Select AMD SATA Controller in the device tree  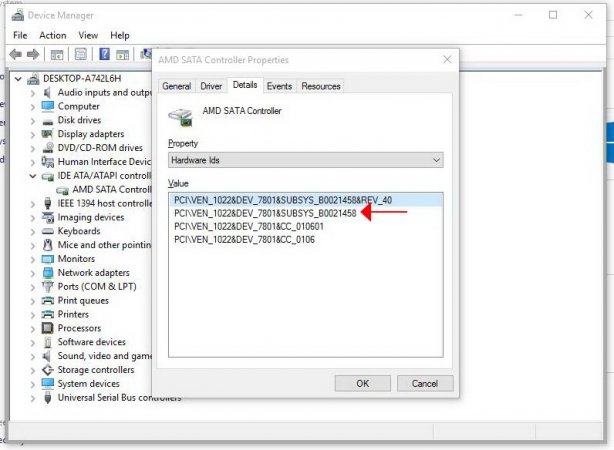[x=112, y=190]
